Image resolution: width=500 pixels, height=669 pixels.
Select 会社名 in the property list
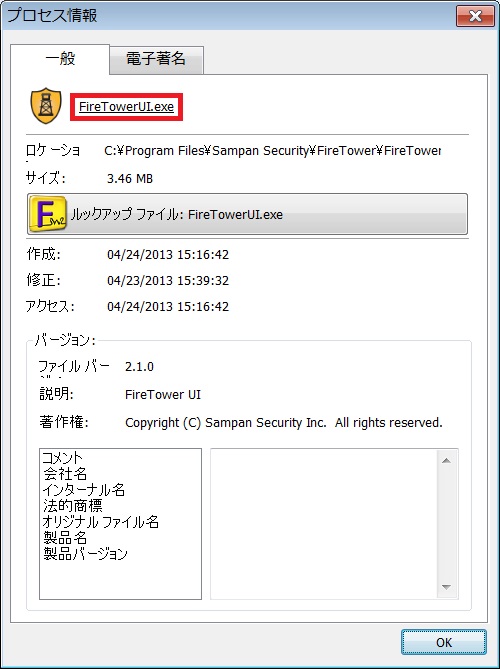coord(65,474)
